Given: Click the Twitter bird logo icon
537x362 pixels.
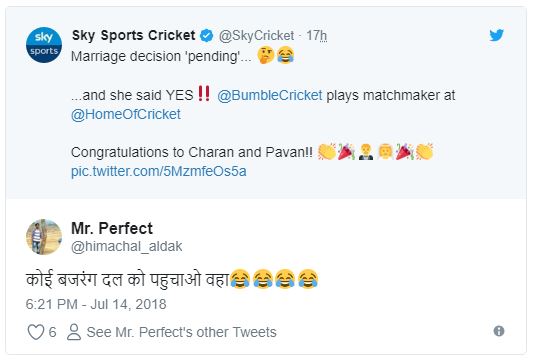Looking at the screenshot, I should tap(496, 35).
